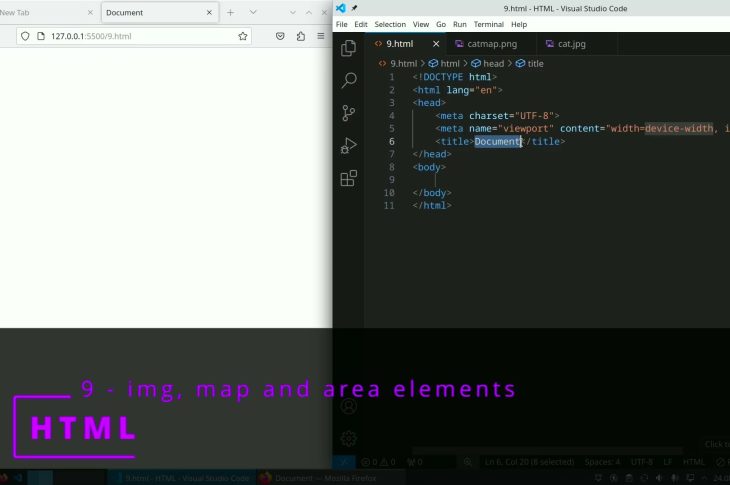Open the Run and Debug view
The image size is (730, 485).
[349, 146]
